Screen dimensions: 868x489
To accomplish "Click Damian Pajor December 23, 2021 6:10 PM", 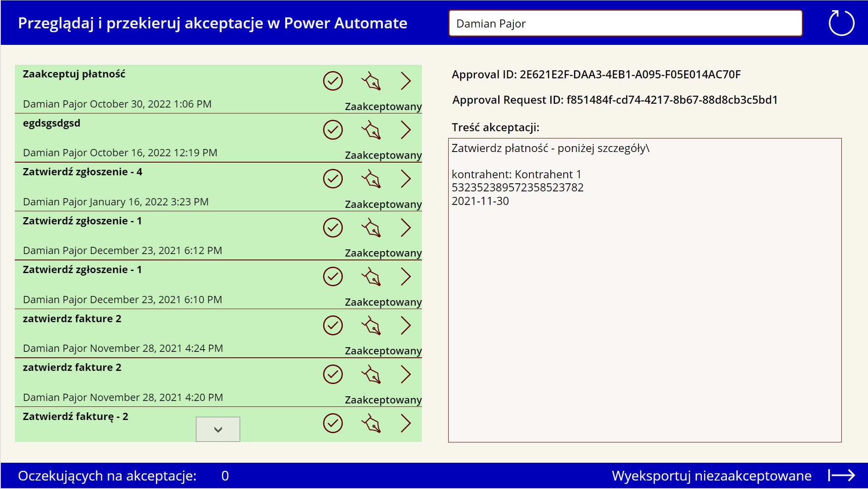I will [122, 300].
